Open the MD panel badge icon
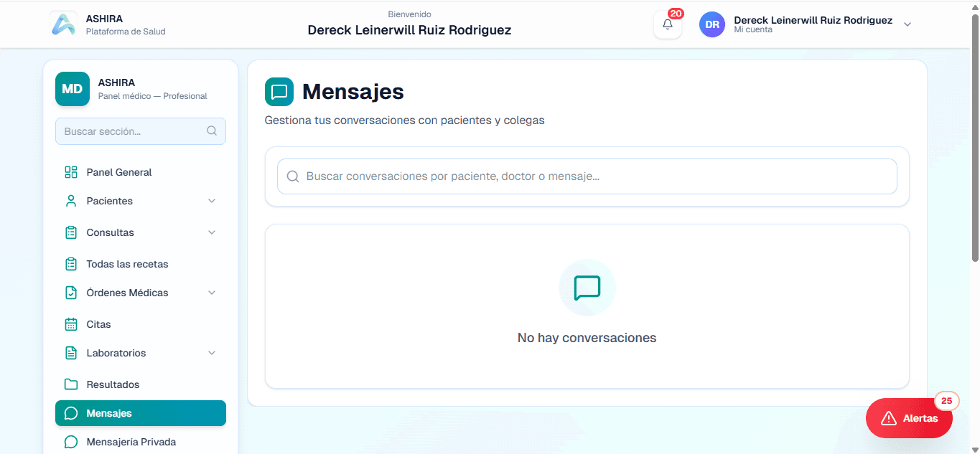 click(x=72, y=89)
